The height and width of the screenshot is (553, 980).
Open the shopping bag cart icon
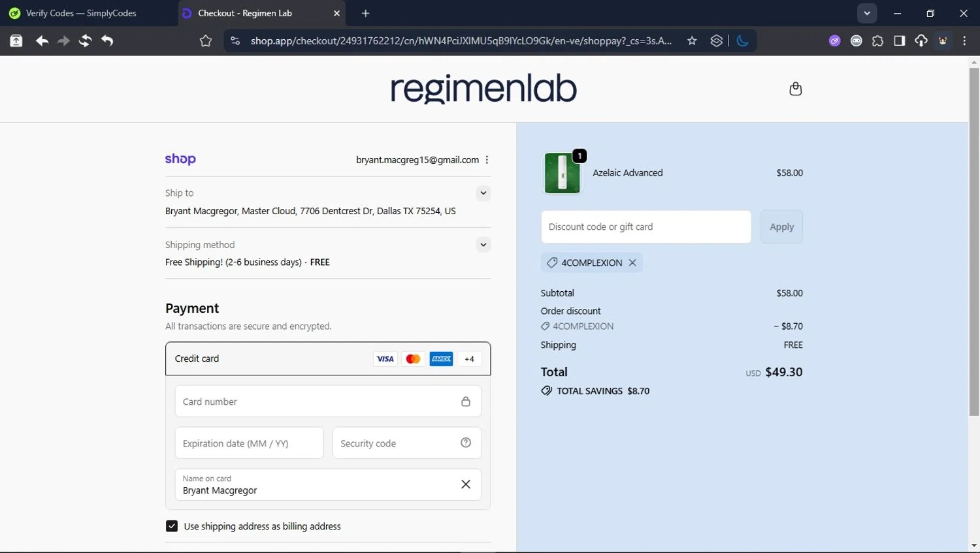795,89
